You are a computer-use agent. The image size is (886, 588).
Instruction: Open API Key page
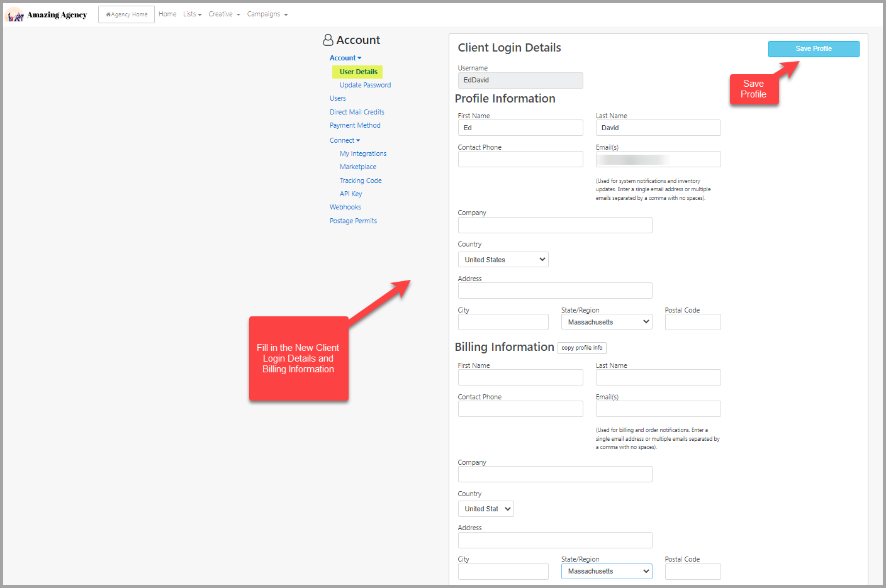[x=351, y=194]
